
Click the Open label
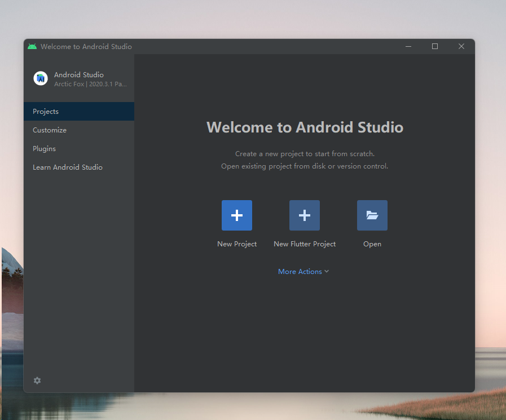[372, 244]
